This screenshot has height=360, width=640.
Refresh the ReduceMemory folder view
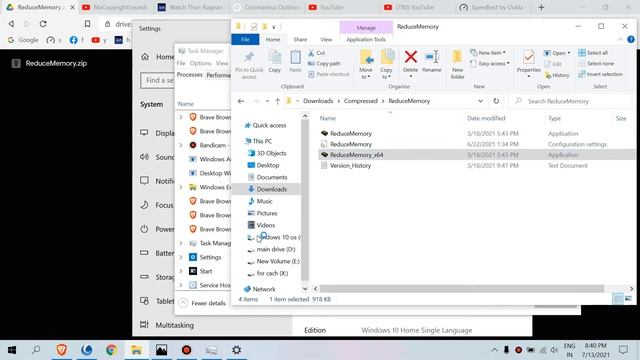(496, 101)
